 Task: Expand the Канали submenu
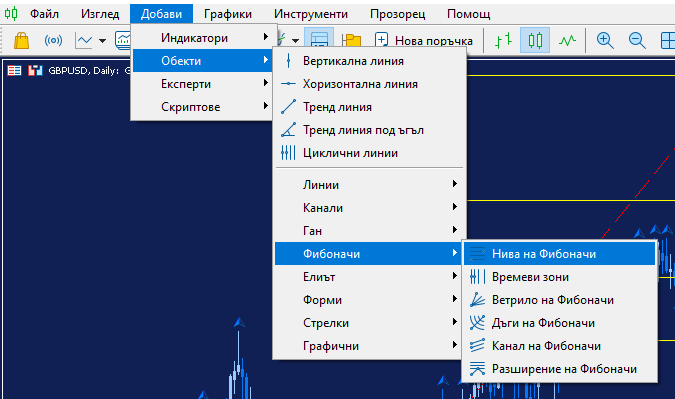point(369,208)
